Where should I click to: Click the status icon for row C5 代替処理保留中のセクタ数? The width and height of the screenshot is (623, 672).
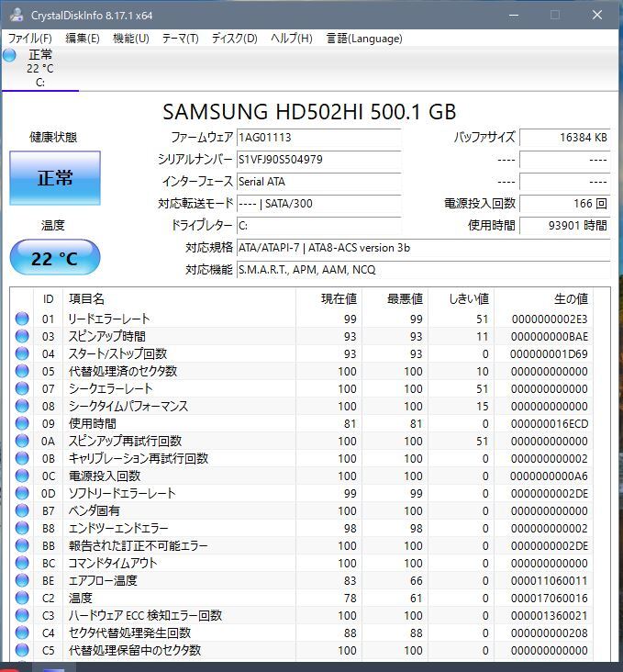point(22,650)
